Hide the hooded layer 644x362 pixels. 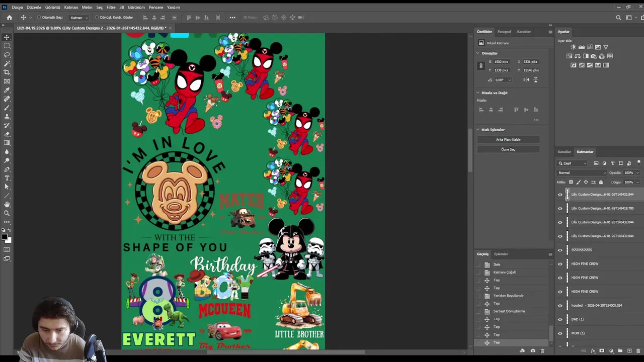click(x=560, y=305)
